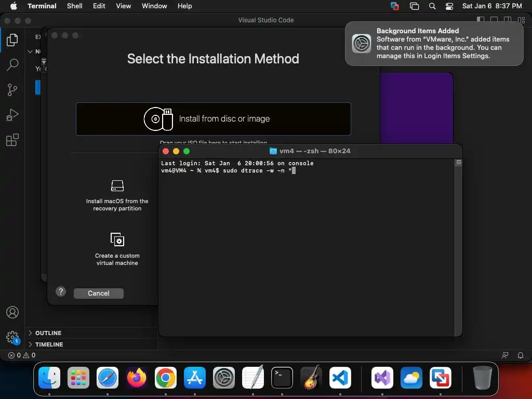Show errors and warnings in VS Code status bar
532x399 pixels.
tap(22, 355)
